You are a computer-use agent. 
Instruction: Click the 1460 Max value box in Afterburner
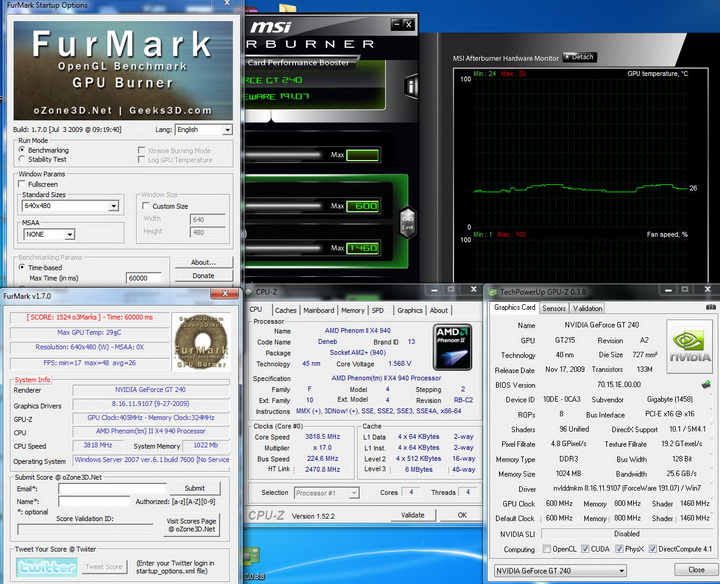[x=363, y=248]
